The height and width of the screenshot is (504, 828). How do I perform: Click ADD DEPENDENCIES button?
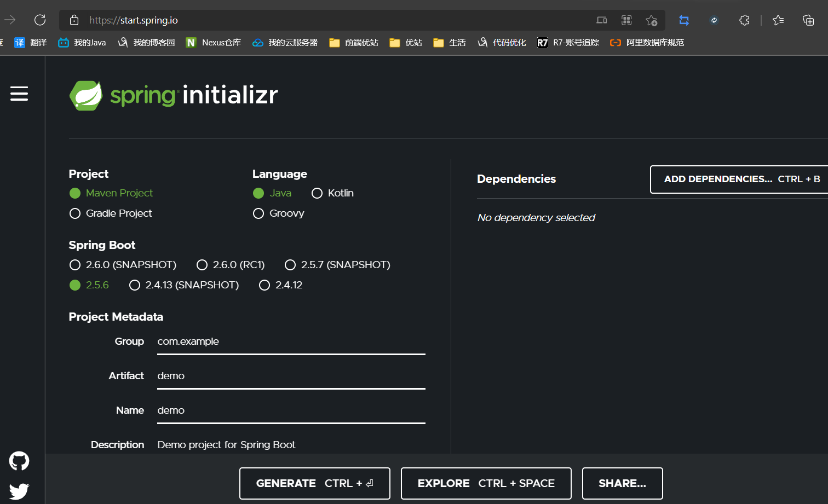coord(739,179)
